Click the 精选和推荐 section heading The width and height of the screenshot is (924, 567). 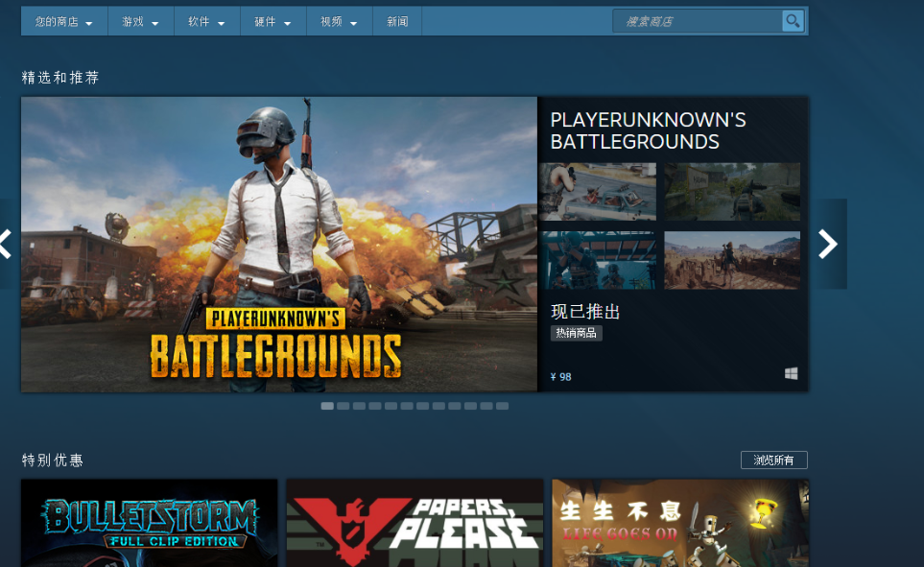(60, 77)
